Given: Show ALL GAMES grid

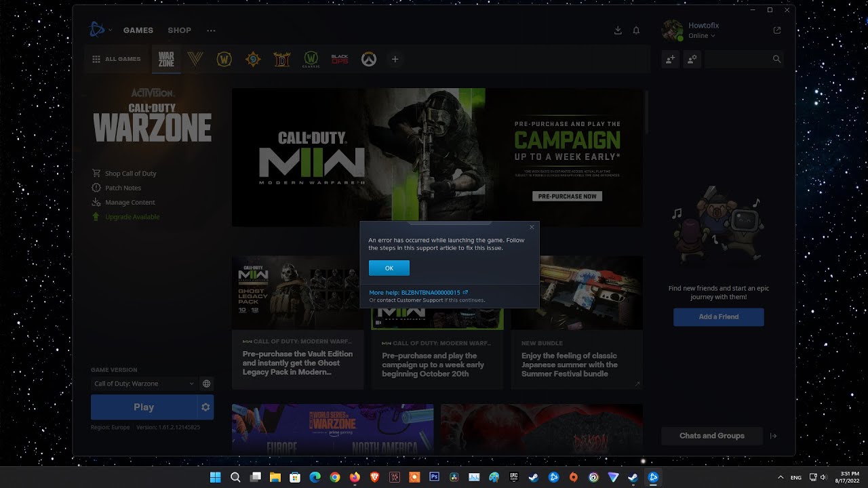Looking at the screenshot, I should click(117, 59).
